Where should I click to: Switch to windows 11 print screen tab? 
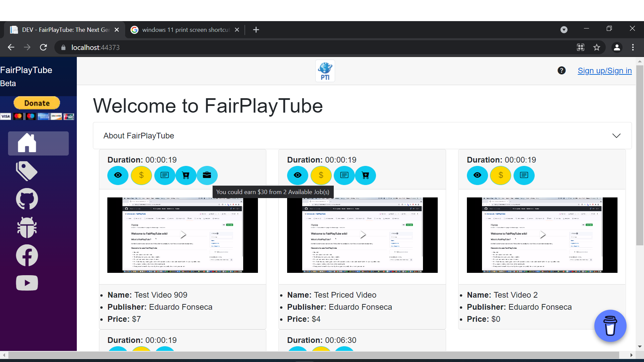click(185, 30)
